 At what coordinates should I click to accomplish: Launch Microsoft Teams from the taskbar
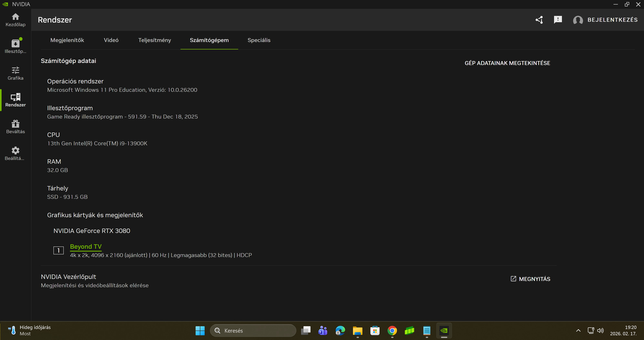click(323, 331)
